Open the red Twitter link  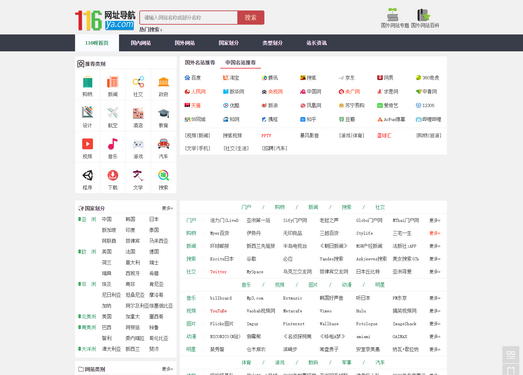[218, 272]
